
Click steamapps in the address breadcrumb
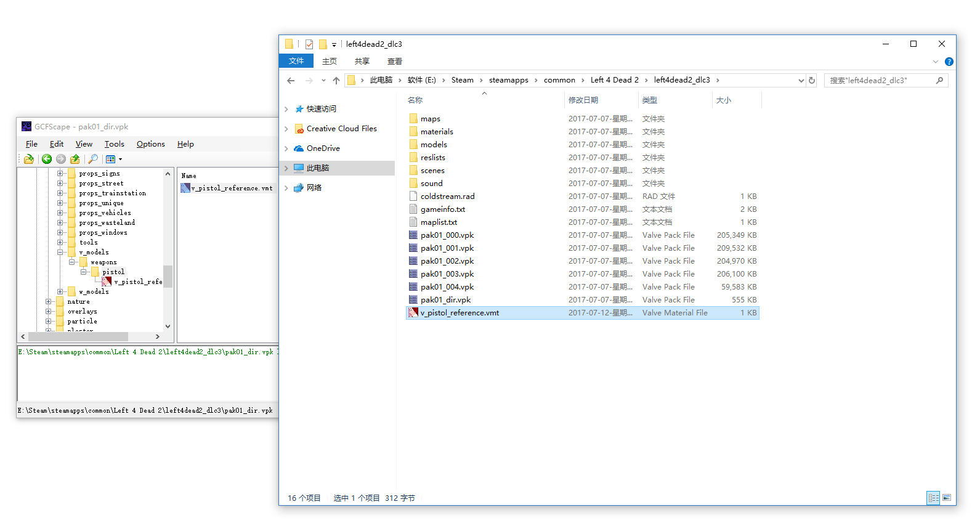click(509, 80)
